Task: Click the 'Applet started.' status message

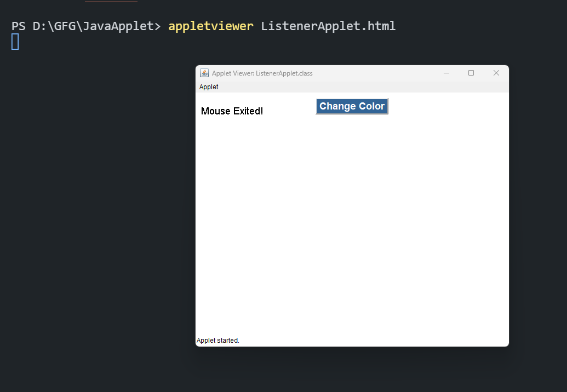Action: [x=217, y=341]
